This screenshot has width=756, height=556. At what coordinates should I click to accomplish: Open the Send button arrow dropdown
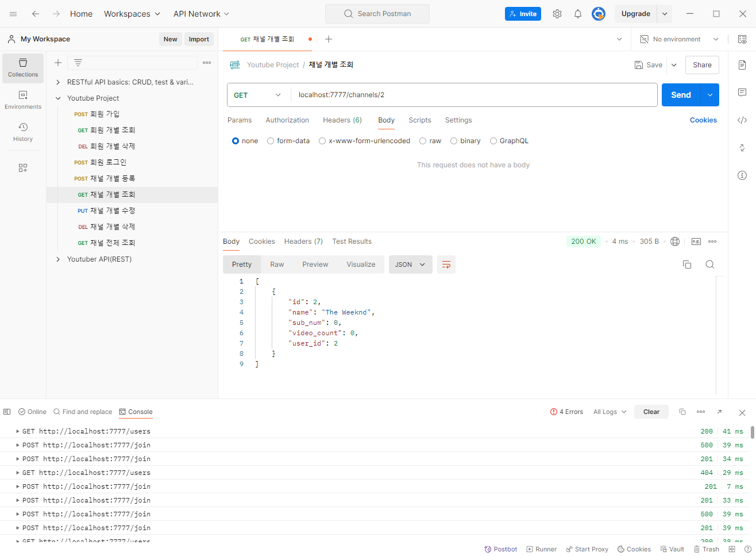click(710, 95)
